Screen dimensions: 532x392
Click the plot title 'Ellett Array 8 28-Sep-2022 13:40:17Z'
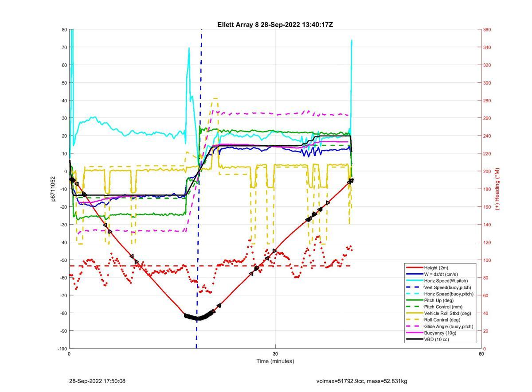click(x=275, y=25)
